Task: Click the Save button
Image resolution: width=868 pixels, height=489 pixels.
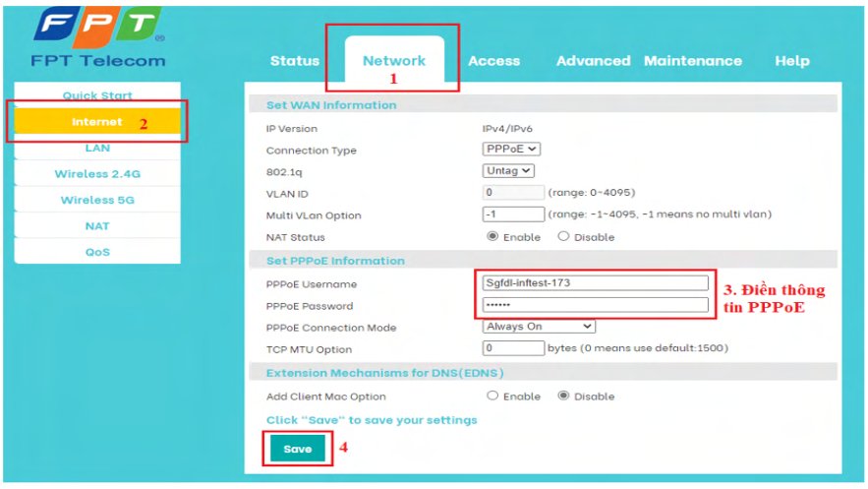Action: (x=297, y=449)
